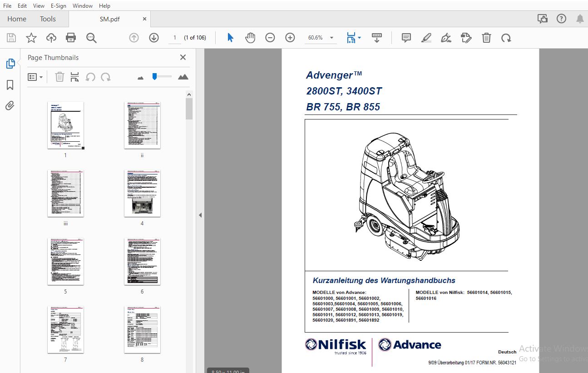Viewport: 588px width, 373px height.
Task: Open the sign document pen tool
Action: (446, 38)
